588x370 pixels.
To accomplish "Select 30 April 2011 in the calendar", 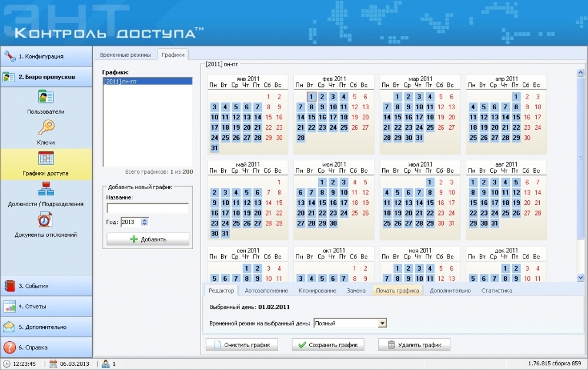I will pos(527,138).
